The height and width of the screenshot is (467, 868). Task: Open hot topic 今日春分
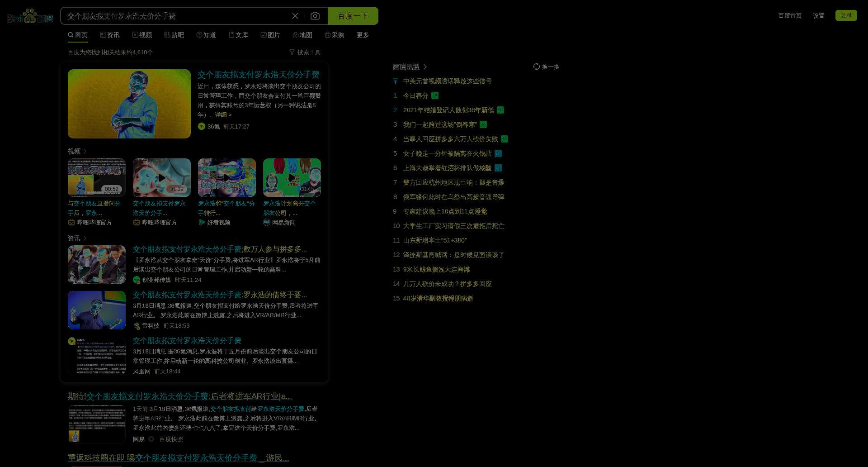(x=415, y=95)
